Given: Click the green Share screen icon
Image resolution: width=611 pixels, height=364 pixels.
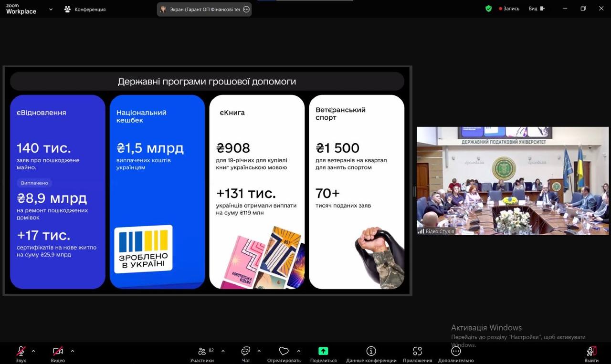Looking at the screenshot, I should tap(323, 351).
